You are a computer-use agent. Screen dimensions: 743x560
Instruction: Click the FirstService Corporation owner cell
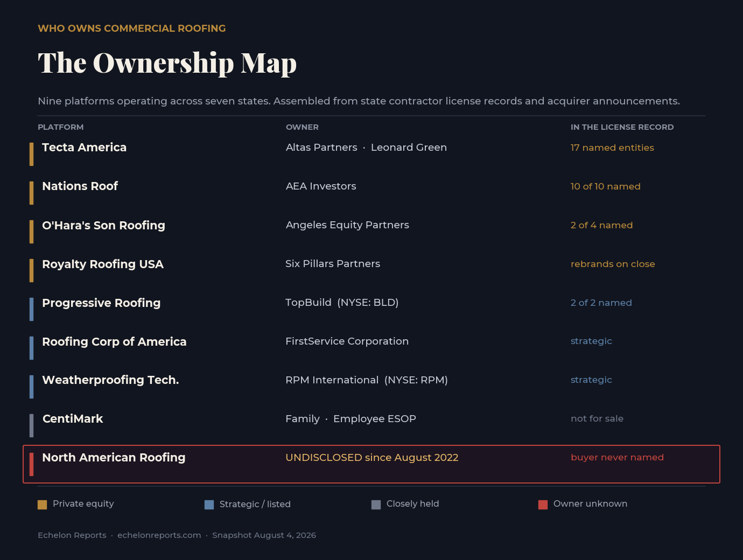(347, 341)
